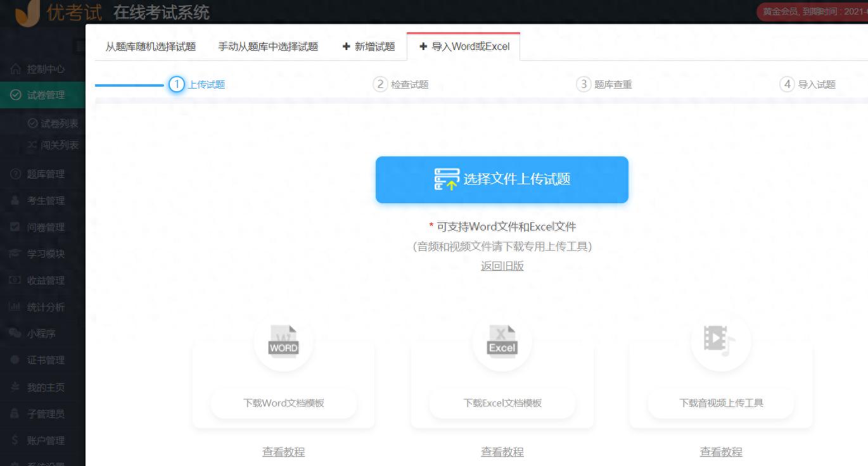View the Excel tutorial via 查看教程
Viewport: 868px width, 466px height.
tap(502, 451)
